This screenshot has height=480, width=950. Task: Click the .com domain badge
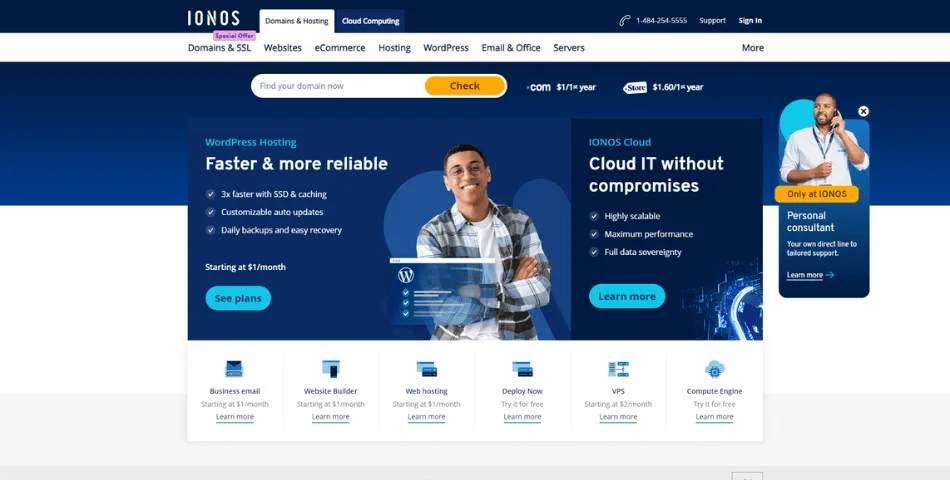point(539,87)
